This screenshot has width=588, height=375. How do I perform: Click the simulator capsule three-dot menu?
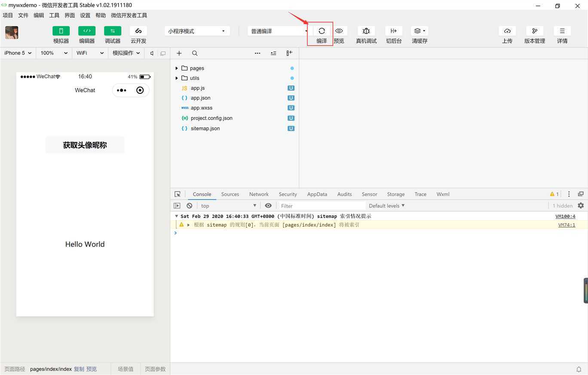[x=122, y=90]
